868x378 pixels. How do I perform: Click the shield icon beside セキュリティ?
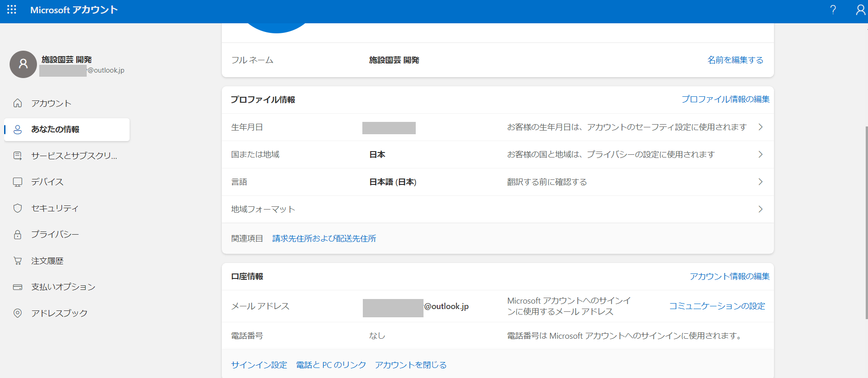click(17, 208)
